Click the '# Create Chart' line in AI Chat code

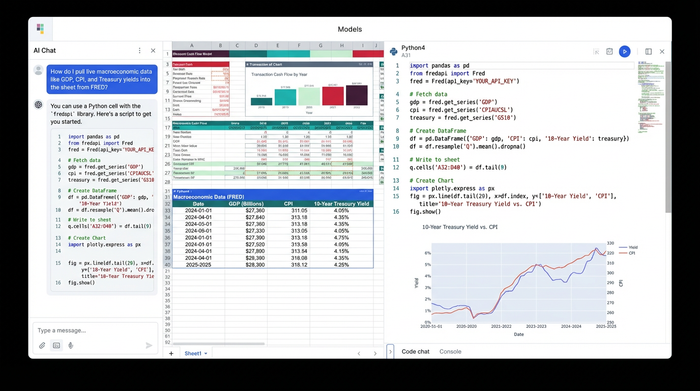tap(87, 238)
